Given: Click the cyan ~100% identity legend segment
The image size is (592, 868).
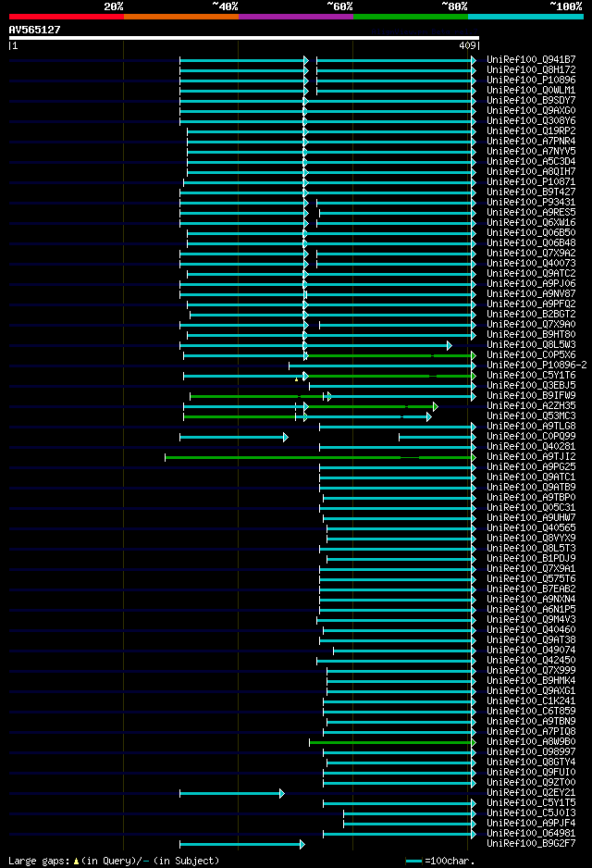Looking at the screenshot, I should pos(525,17).
